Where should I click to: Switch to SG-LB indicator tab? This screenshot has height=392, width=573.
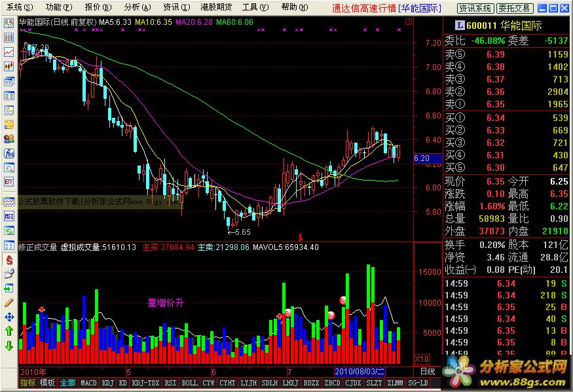(418, 383)
